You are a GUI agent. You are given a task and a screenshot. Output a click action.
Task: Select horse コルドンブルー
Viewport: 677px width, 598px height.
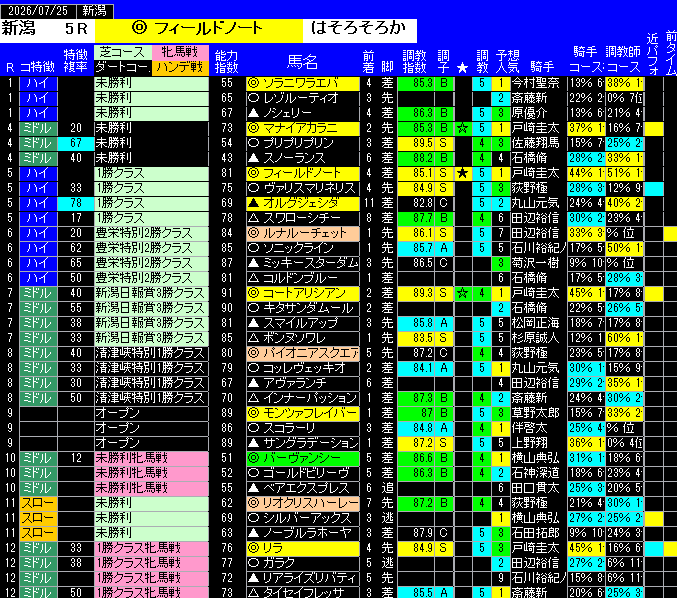pyautogui.click(x=303, y=278)
